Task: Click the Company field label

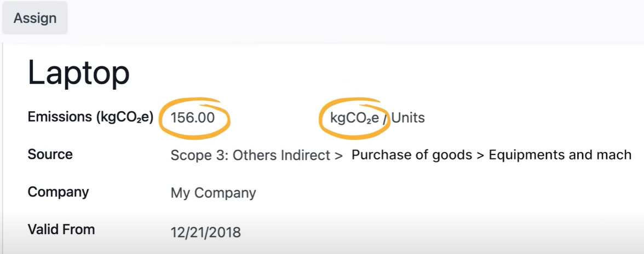Action: pyautogui.click(x=58, y=192)
